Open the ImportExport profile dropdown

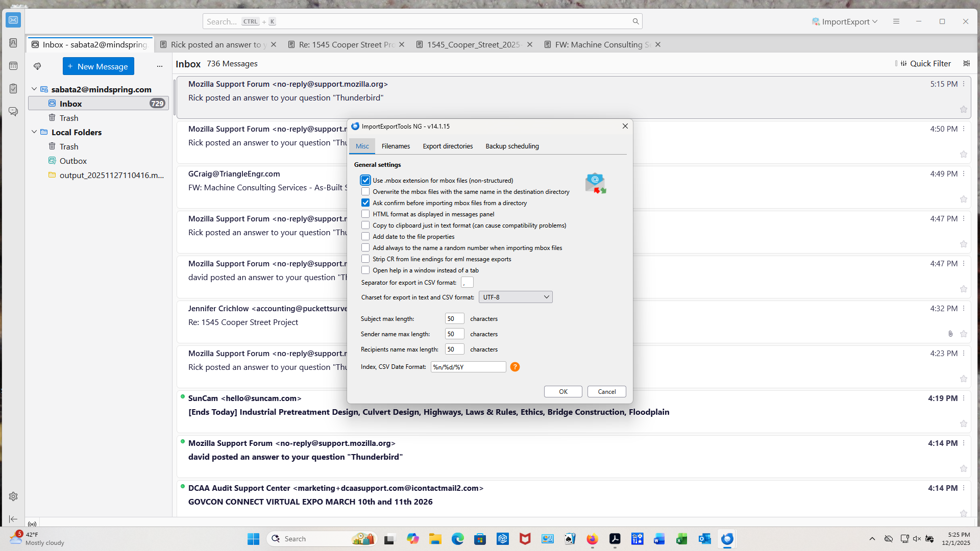click(845, 21)
